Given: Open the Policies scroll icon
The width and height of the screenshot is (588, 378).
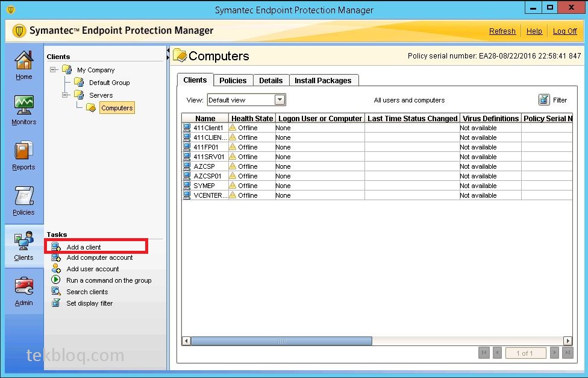Looking at the screenshot, I should [23, 196].
